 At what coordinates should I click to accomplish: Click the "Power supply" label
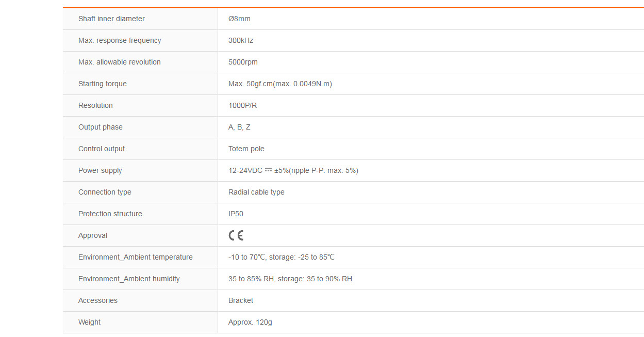[100, 170]
